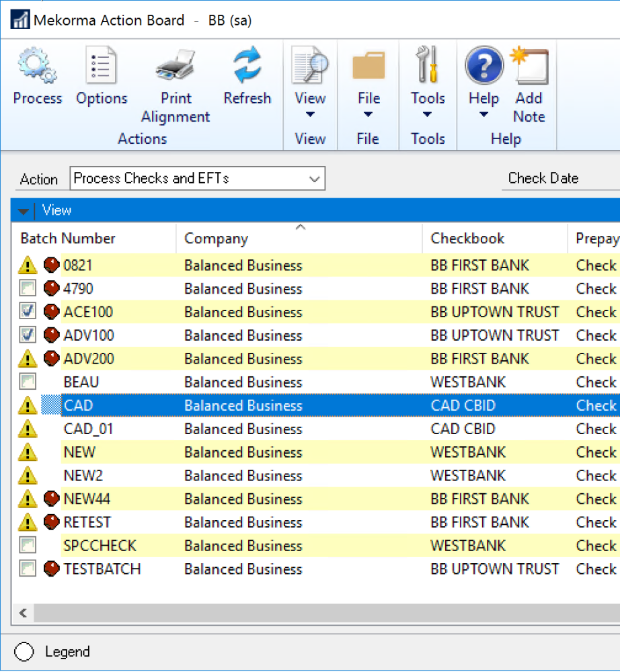Image resolution: width=620 pixels, height=672 pixels.
Task: Sort by Batch Number column header
Action: [x=68, y=239]
